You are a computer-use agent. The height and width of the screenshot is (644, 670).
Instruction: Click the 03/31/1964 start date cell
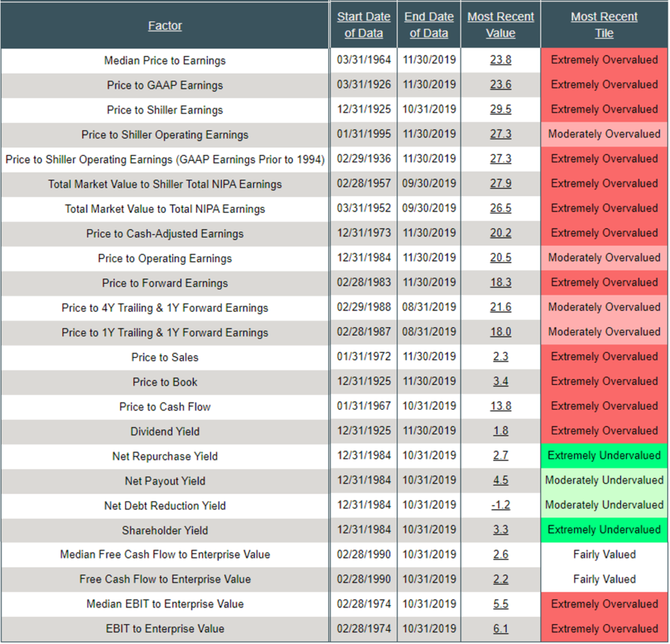pyautogui.click(x=364, y=59)
